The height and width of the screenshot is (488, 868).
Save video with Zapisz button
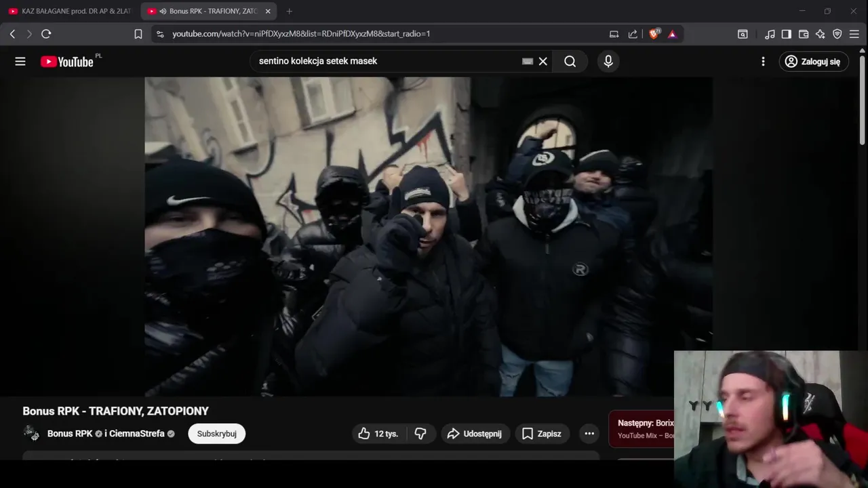pyautogui.click(x=542, y=434)
